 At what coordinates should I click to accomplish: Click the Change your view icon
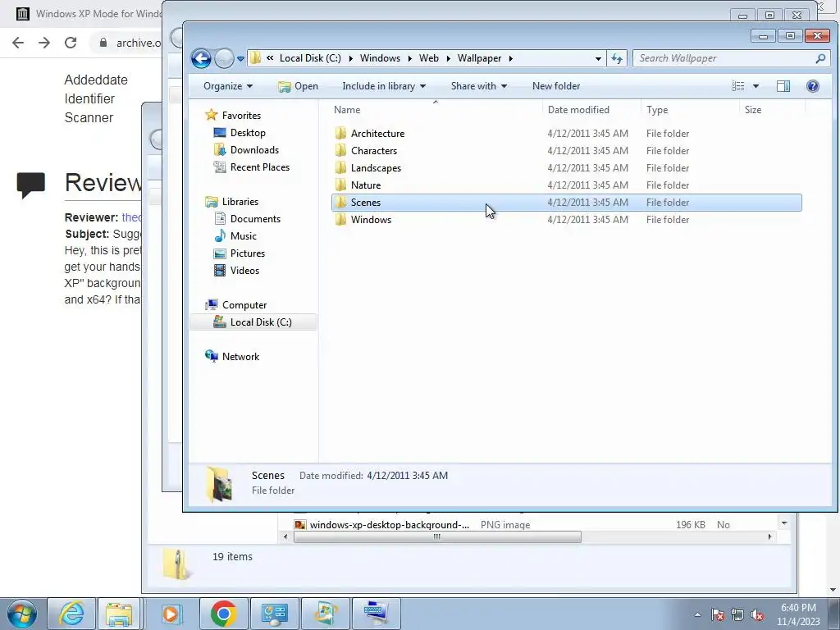(738, 86)
